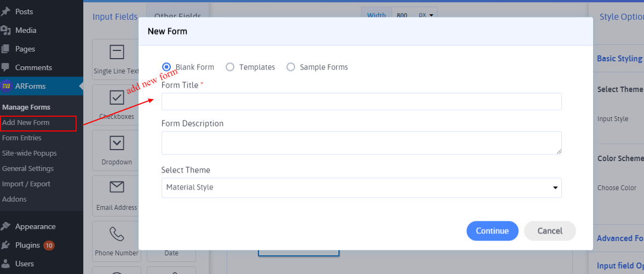
Task: Open Form Entries in the sidebar
Action: point(22,138)
